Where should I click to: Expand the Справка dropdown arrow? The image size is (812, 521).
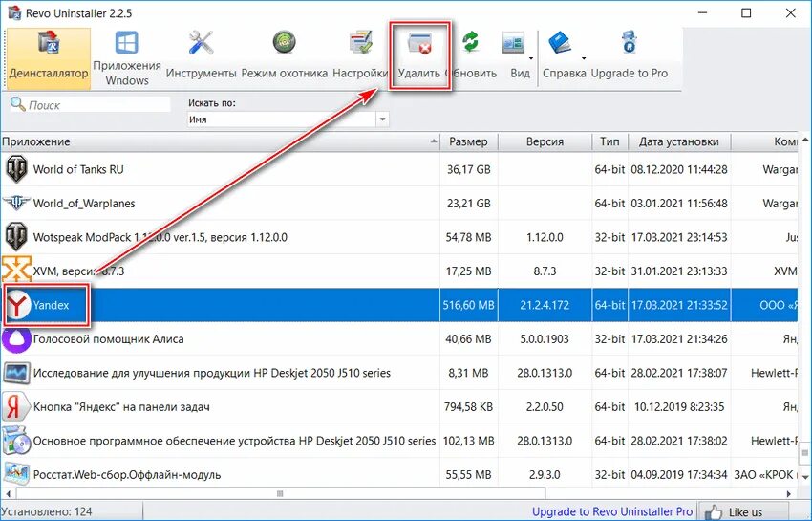tap(584, 58)
